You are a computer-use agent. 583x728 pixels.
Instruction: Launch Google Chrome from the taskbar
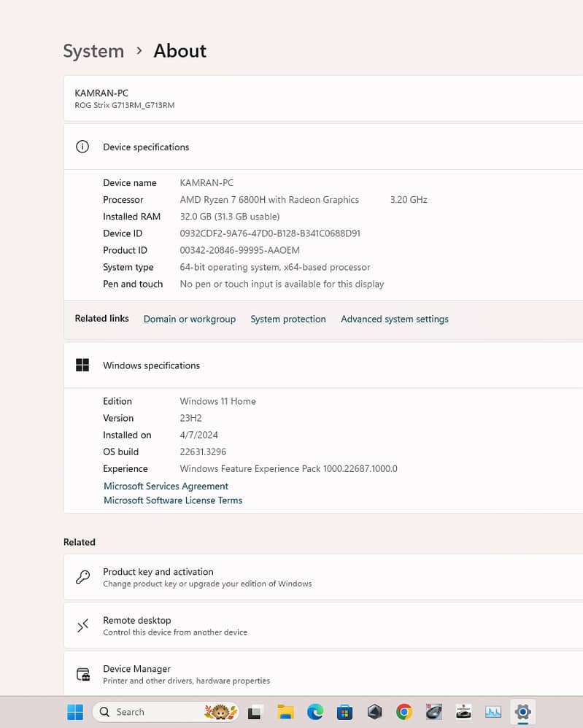coord(404,712)
